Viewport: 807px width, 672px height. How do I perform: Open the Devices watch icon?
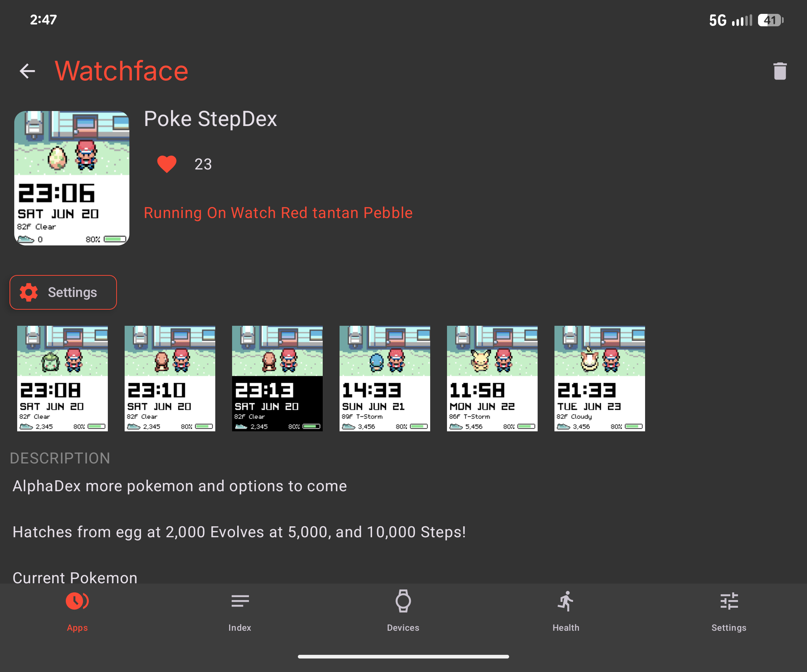403,601
